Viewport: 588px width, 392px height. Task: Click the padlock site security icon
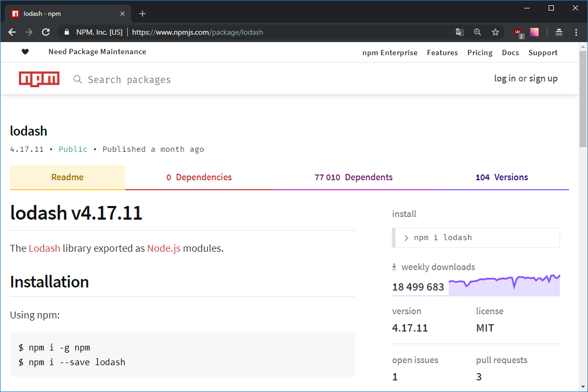click(x=67, y=32)
